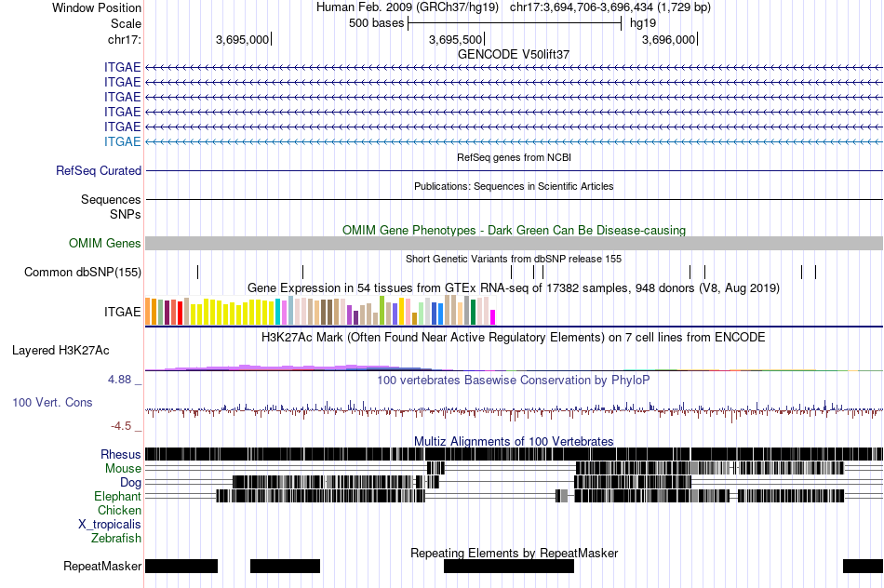Open Repeating Elements by RepeatMasker title
884x588 pixels.
(514, 553)
